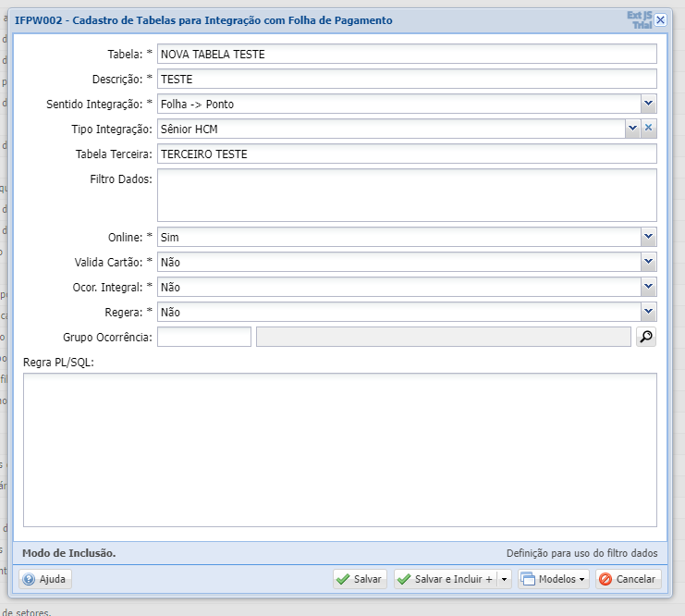Open the Salvar e Incluir split arrow
685x616 pixels.
click(x=504, y=579)
